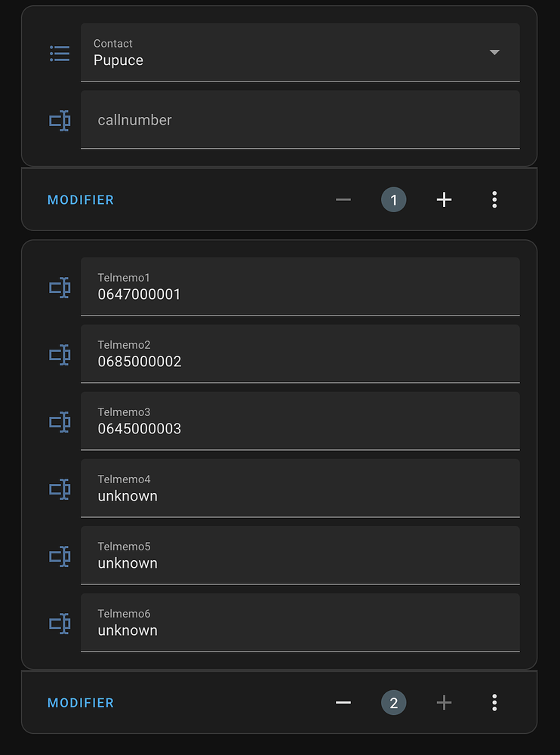Click the variable icon beside Telmemo4

pyautogui.click(x=60, y=488)
